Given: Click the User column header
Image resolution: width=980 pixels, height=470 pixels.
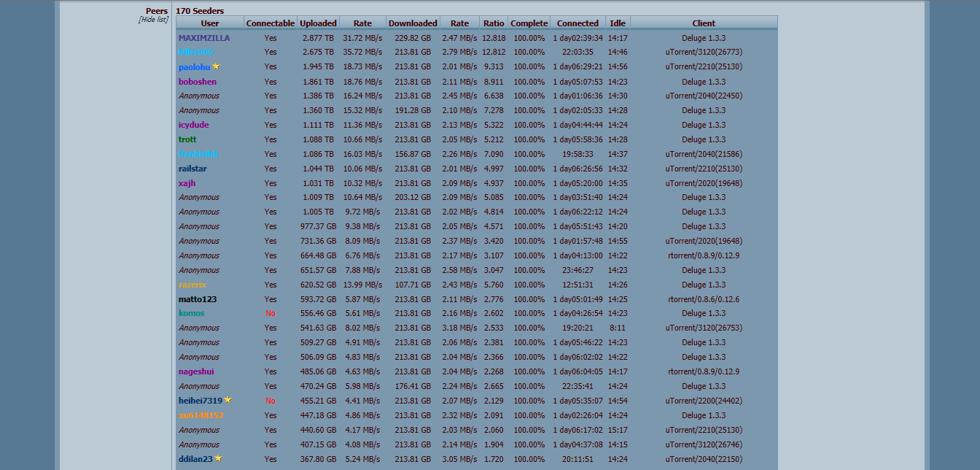Looking at the screenshot, I should click(209, 23).
